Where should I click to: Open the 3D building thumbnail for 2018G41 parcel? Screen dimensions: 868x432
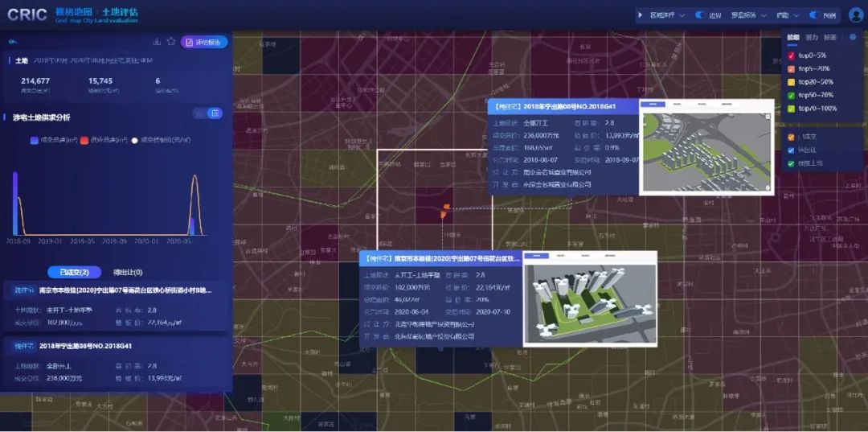tap(706, 147)
